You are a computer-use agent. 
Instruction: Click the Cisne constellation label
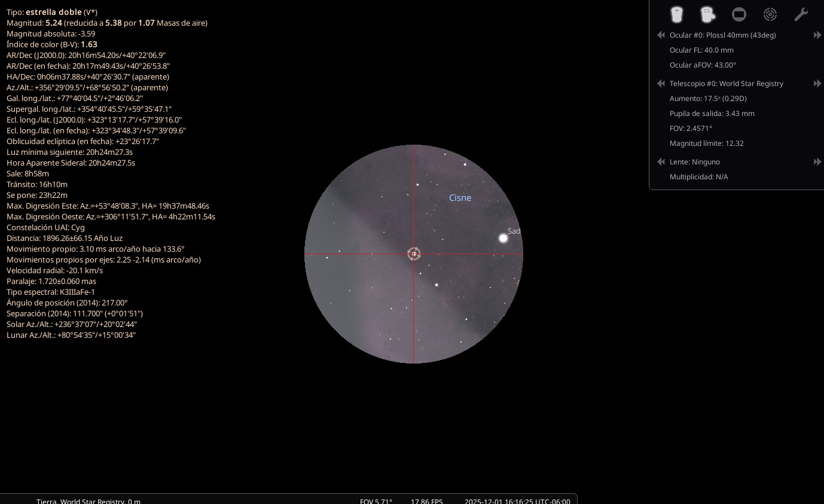pyautogui.click(x=460, y=198)
